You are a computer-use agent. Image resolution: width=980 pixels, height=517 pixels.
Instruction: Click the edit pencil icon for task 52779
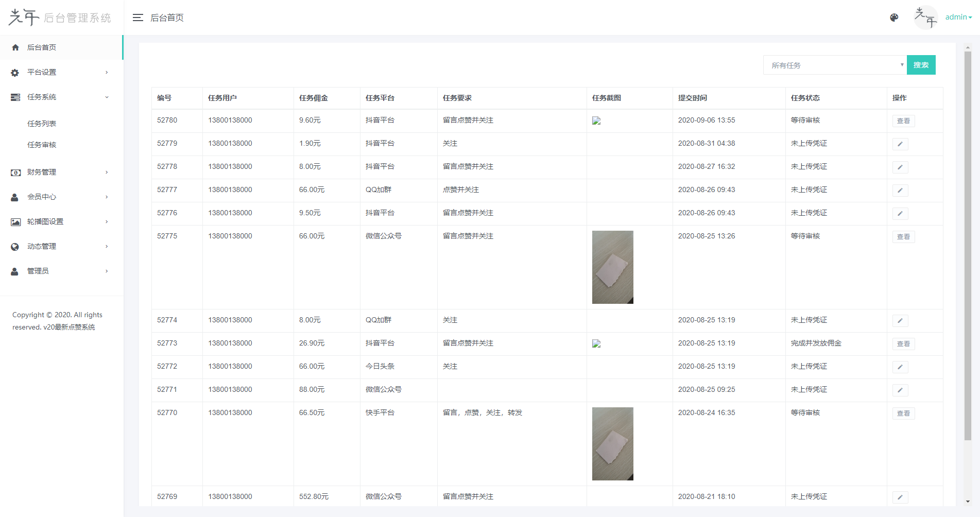tap(900, 144)
